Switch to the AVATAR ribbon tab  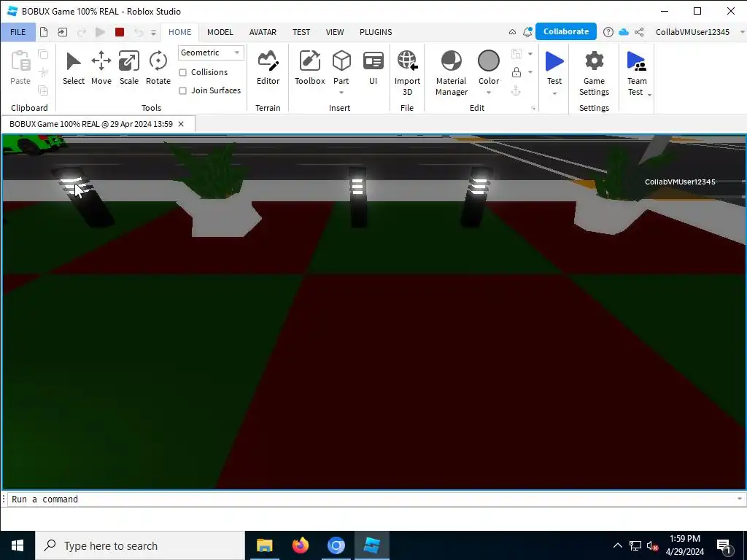coord(263,32)
